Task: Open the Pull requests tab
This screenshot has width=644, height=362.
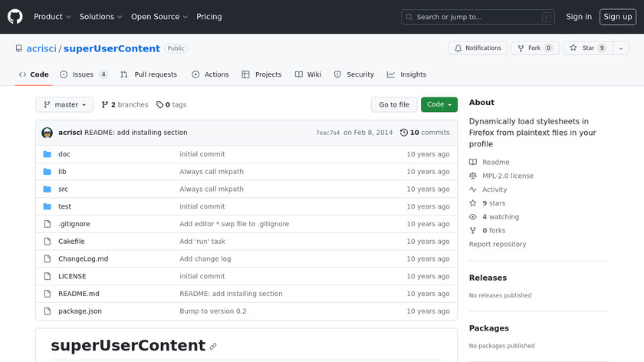Action: (x=149, y=74)
